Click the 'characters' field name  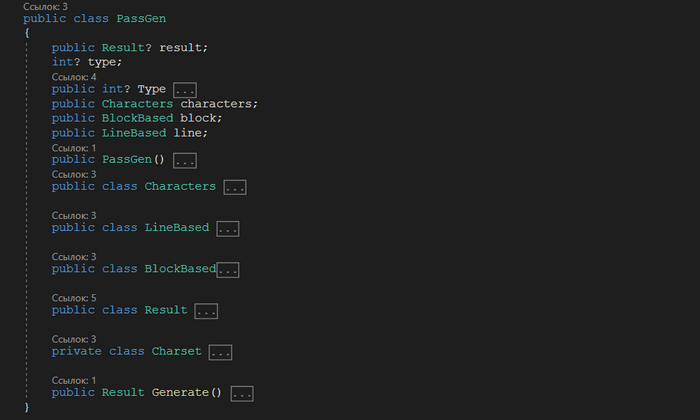pos(219,104)
